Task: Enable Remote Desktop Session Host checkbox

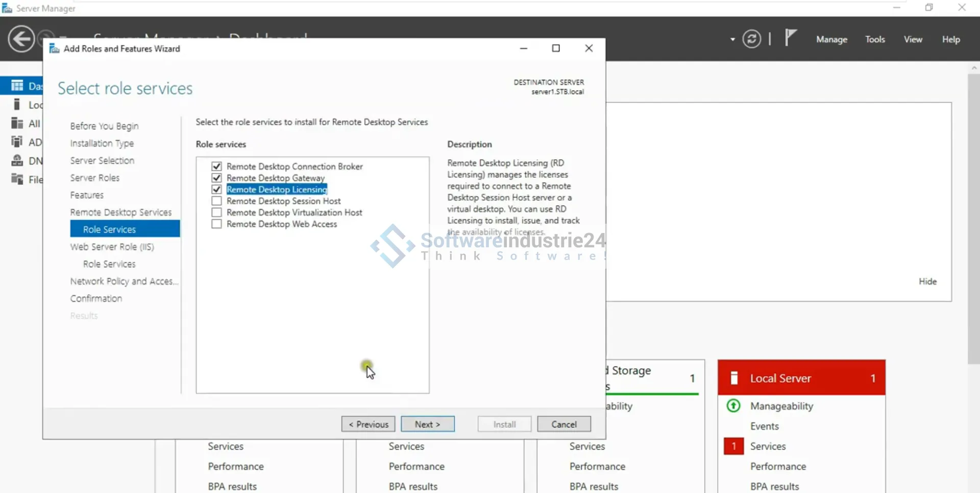Action: pyautogui.click(x=216, y=201)
